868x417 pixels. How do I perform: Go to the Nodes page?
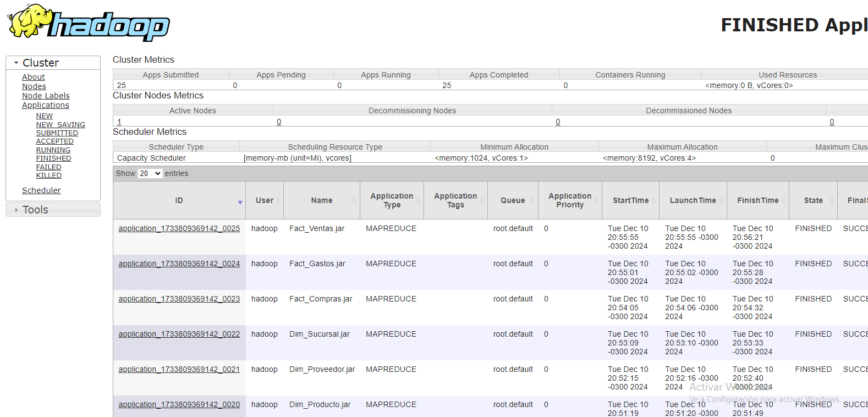(34, 86)
